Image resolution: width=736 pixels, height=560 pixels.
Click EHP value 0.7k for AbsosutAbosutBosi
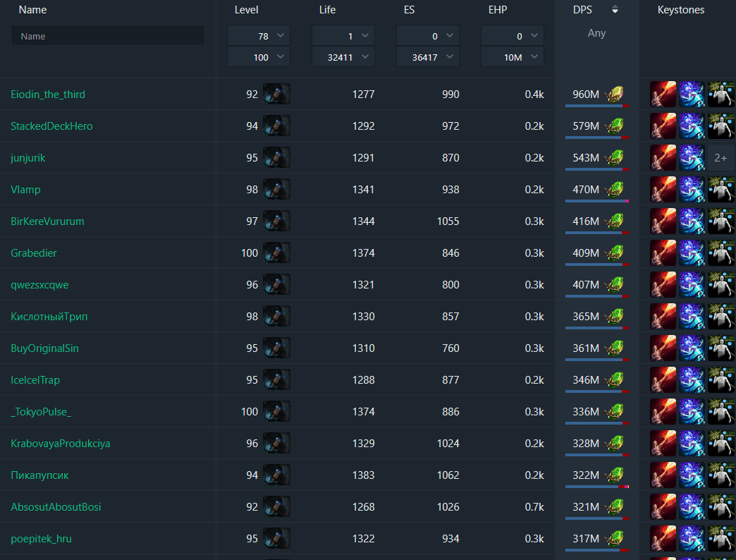pos(534,507)
